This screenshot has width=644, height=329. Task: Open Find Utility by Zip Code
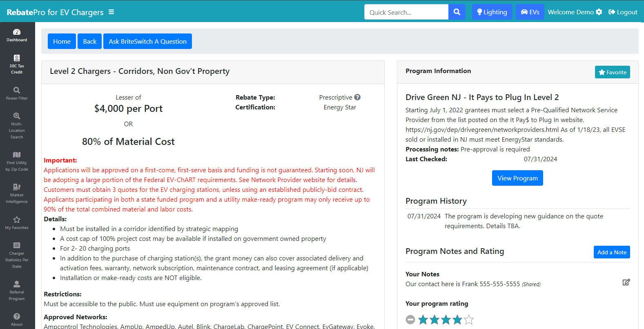(17, 161)
